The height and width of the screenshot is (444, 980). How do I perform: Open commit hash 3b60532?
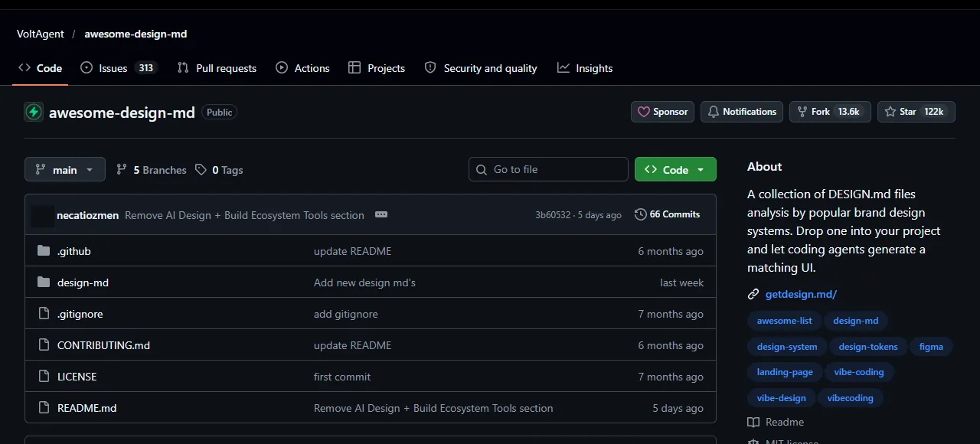(553, 215)
